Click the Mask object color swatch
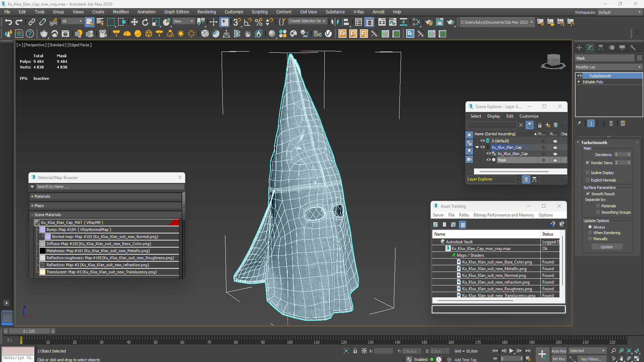644x362 pixels. click(x=640, y=58)
